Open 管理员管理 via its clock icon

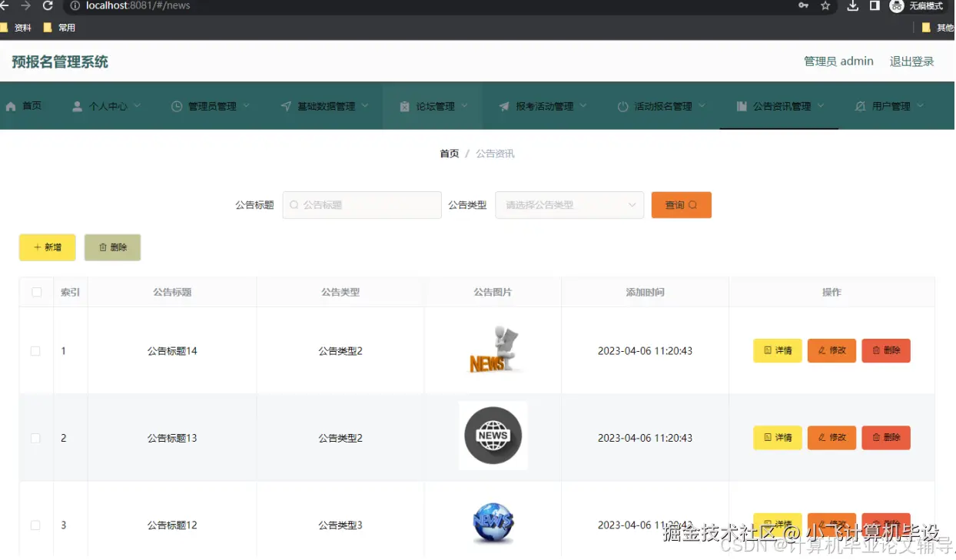(x=175, y=106)
